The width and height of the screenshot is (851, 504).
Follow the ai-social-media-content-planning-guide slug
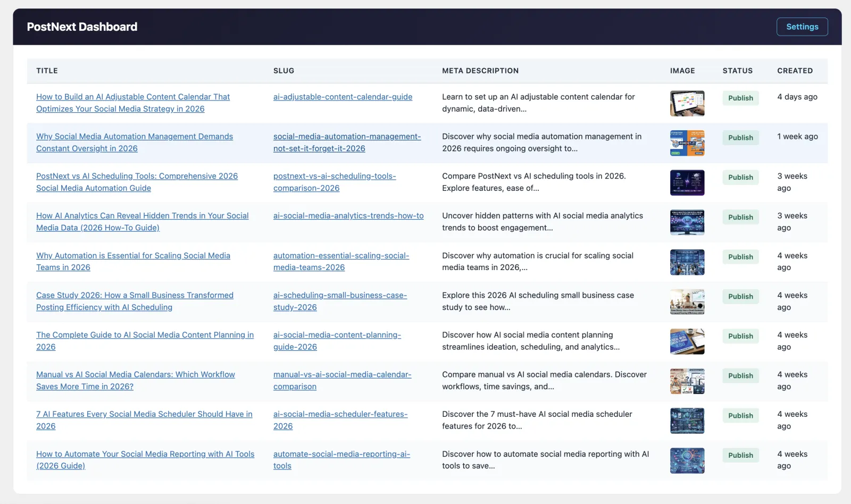(337, 341)
